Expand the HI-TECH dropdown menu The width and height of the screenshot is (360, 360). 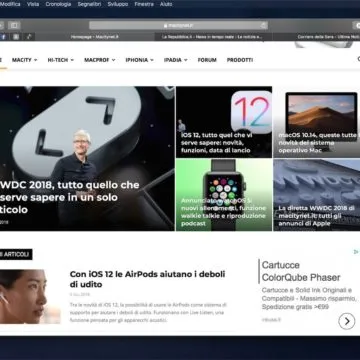coord(61,60)
